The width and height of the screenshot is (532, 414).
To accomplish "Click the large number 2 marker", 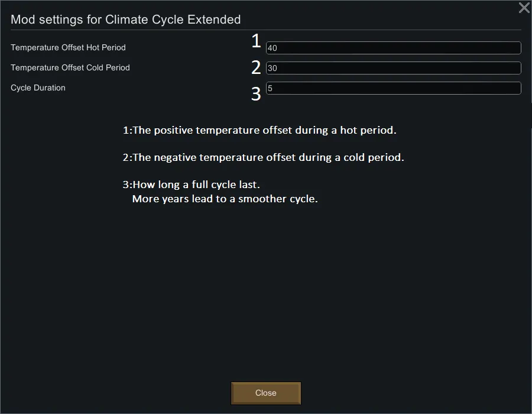I will pos(256,67).
